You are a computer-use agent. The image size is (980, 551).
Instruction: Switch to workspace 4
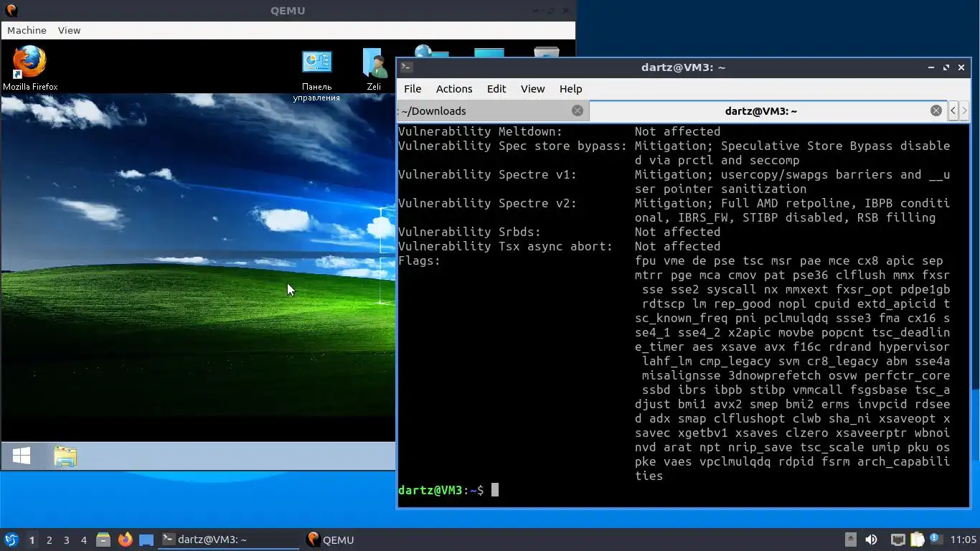[84, 540]
